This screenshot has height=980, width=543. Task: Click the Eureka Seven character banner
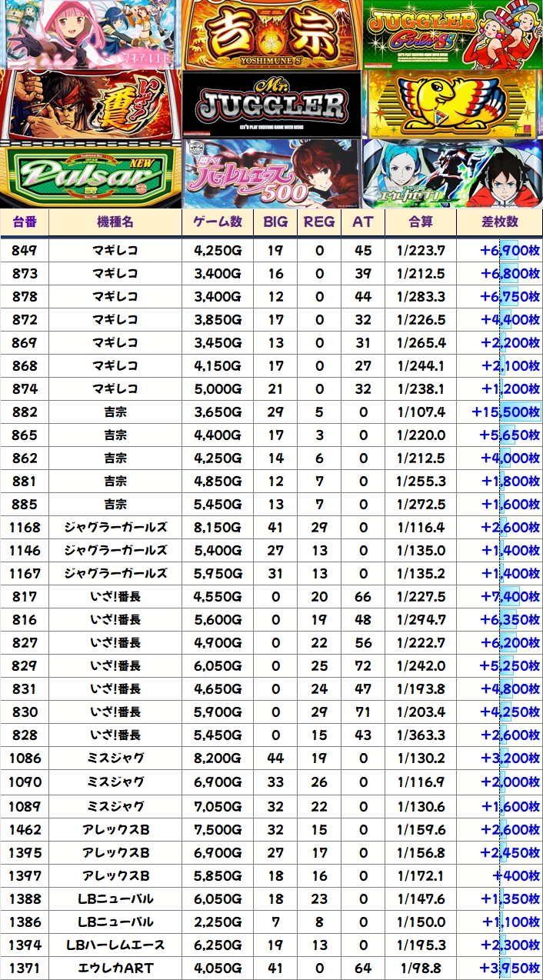pos(452,173)
